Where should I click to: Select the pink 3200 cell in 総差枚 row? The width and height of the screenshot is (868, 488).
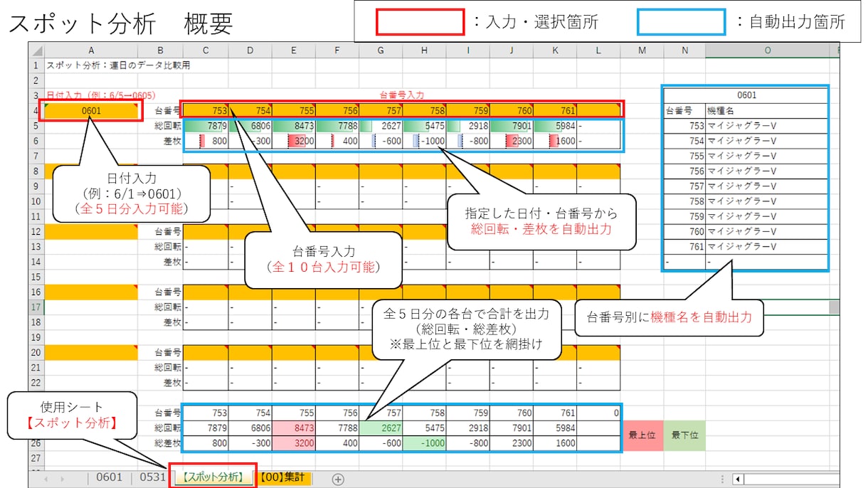(294, 442)
